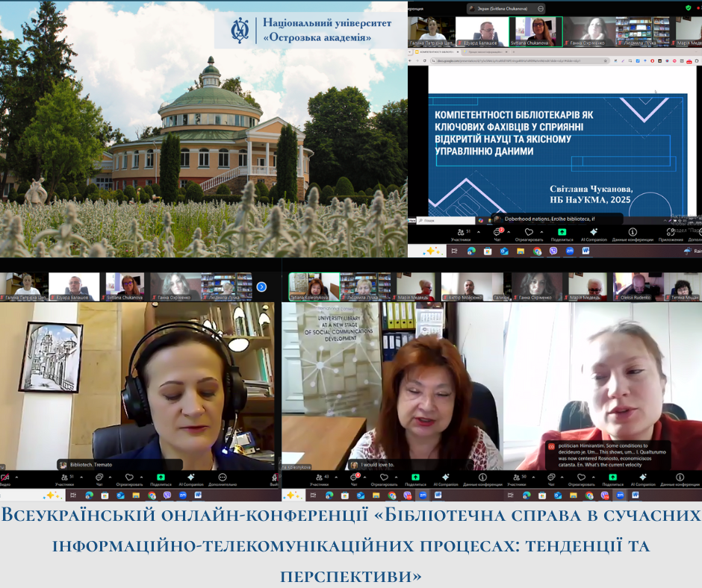Open Приложения in the slide-sharing Zoom window
The image size is (702, 588).
tap(671, 234)
